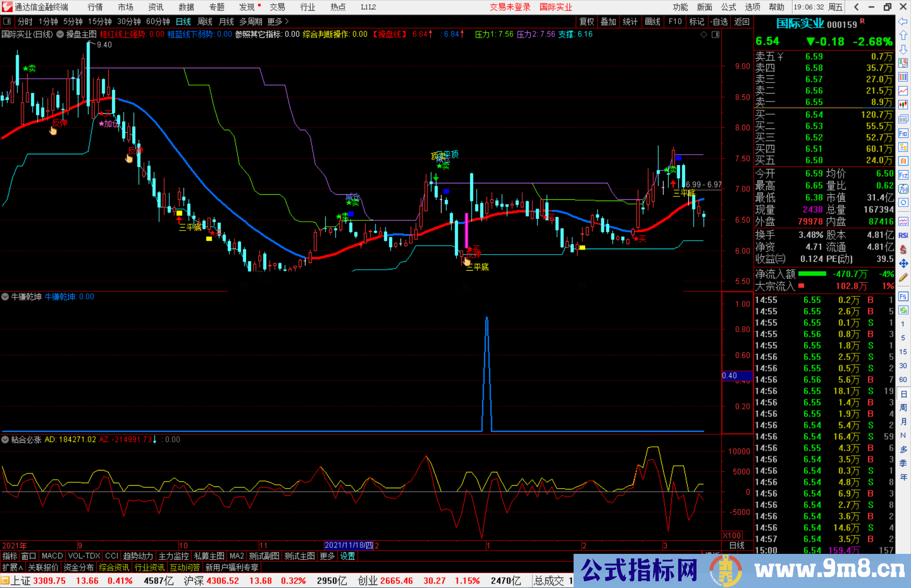911x588 pixels.
Task: Open the candlestick chart icon in sidebar
Action: coord(903,103)
